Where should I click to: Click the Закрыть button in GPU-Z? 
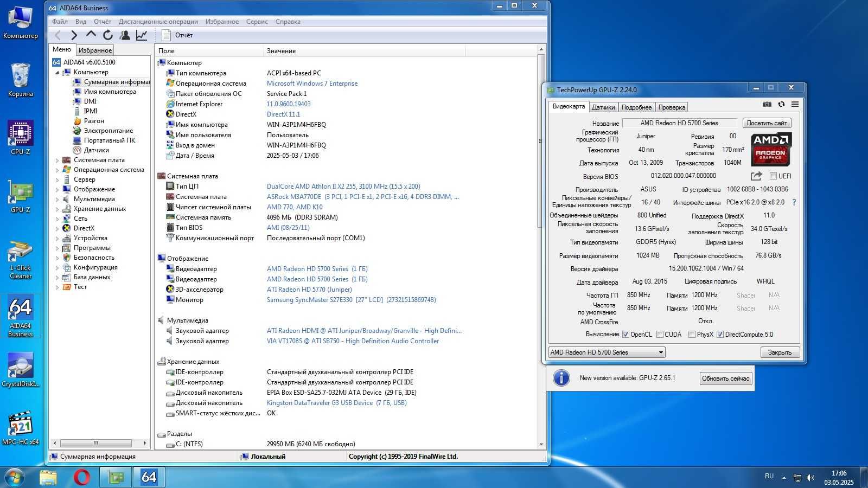pos(780,352)
